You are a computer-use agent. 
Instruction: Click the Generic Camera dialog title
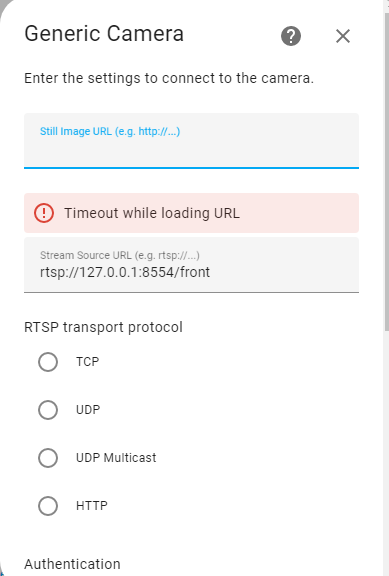[x=104, y=33]
